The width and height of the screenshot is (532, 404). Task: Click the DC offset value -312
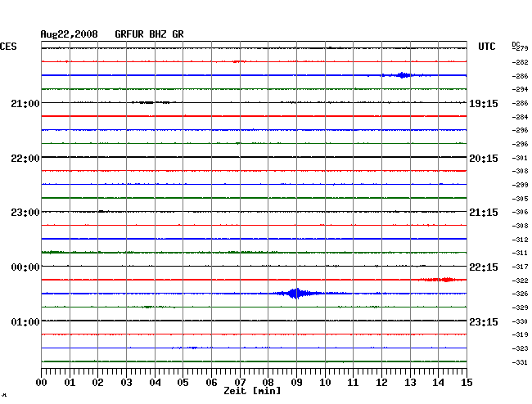click(x=520, y=240)
